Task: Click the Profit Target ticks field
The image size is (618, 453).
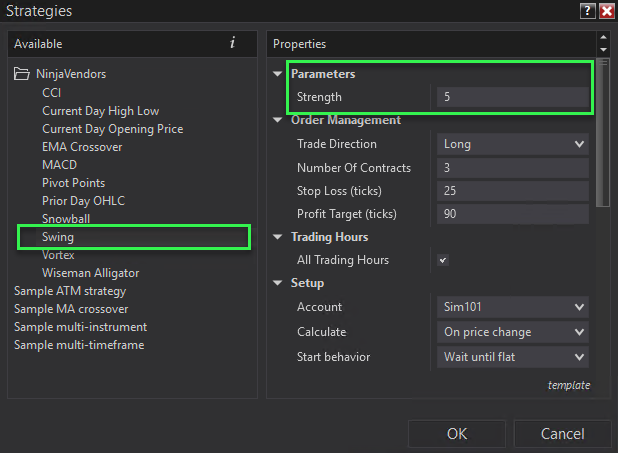Action: pyautogui.click(x=513, y=214)
